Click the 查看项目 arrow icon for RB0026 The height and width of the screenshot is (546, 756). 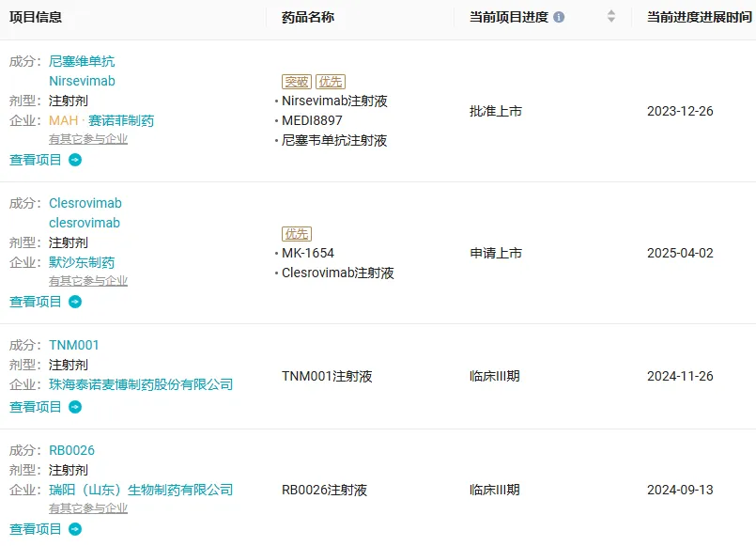[75, 529]
